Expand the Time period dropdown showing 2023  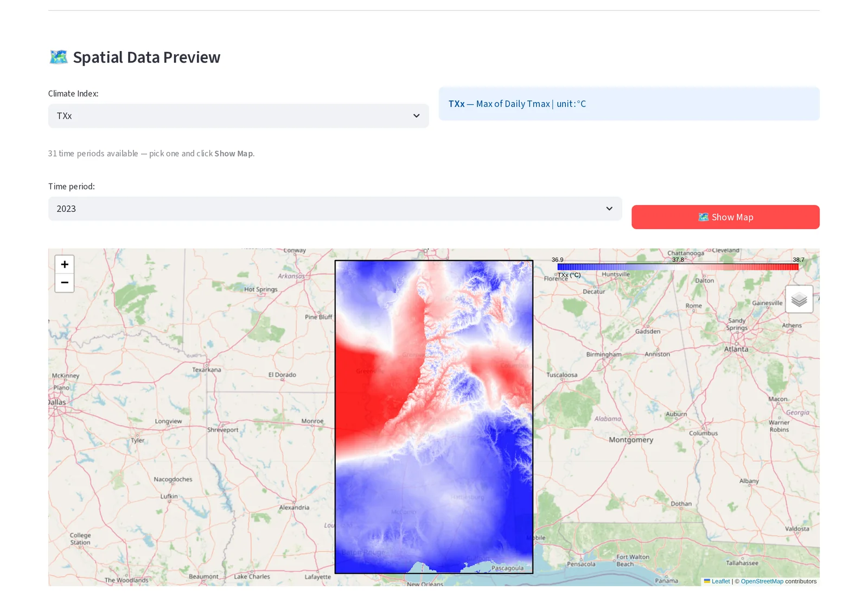click(x=335, y=208)
